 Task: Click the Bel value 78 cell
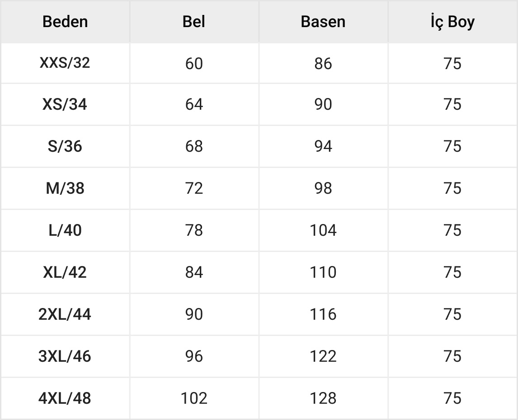click(x=194, y=230)
